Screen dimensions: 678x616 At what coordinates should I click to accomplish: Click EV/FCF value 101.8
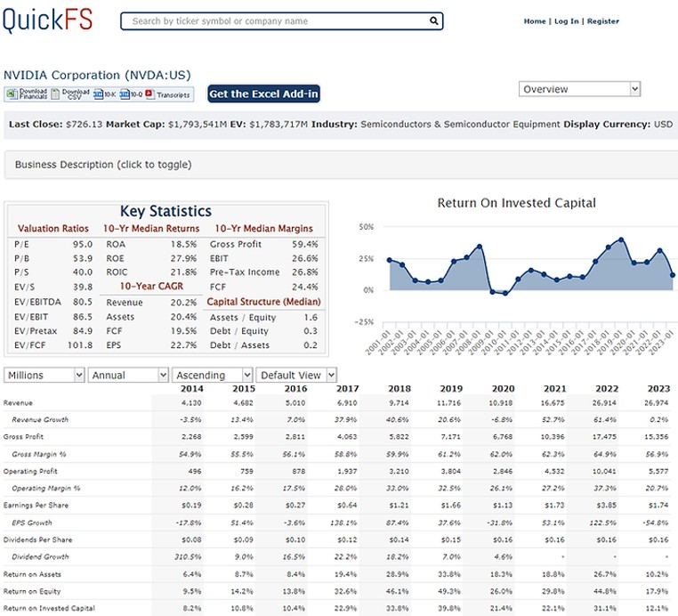pos(80,345)
